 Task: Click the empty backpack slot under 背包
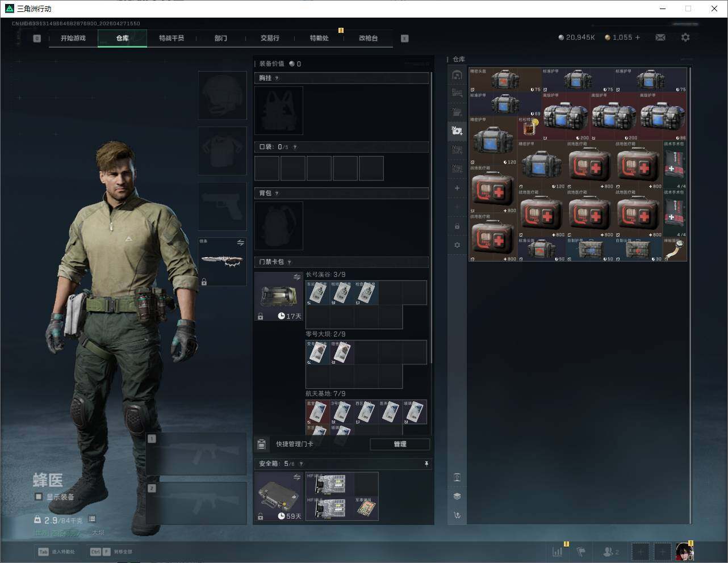(279, 226)
